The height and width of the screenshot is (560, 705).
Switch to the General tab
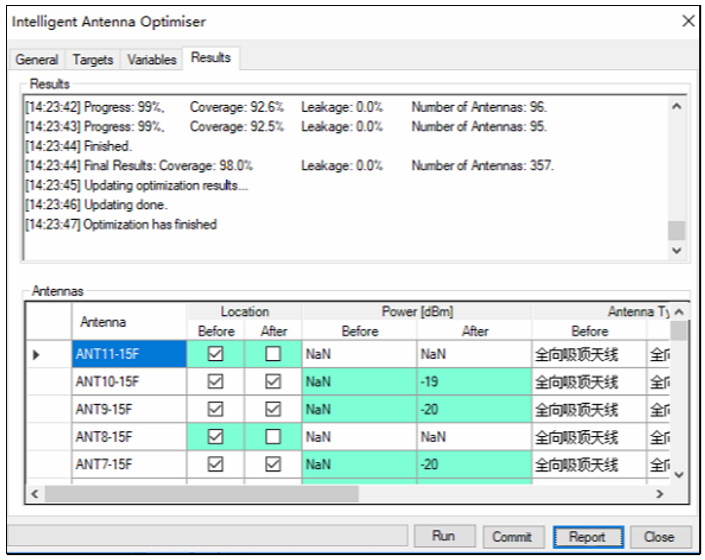point(37,59)
